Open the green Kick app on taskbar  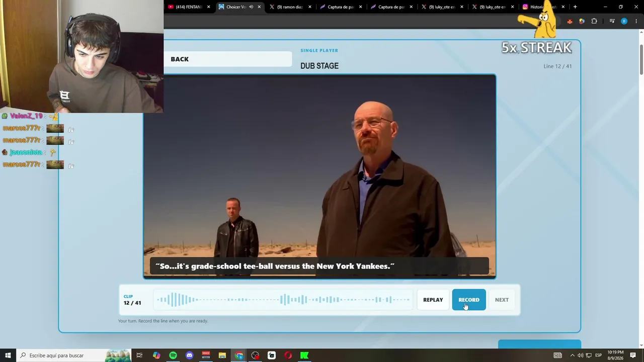coord(304,355)
